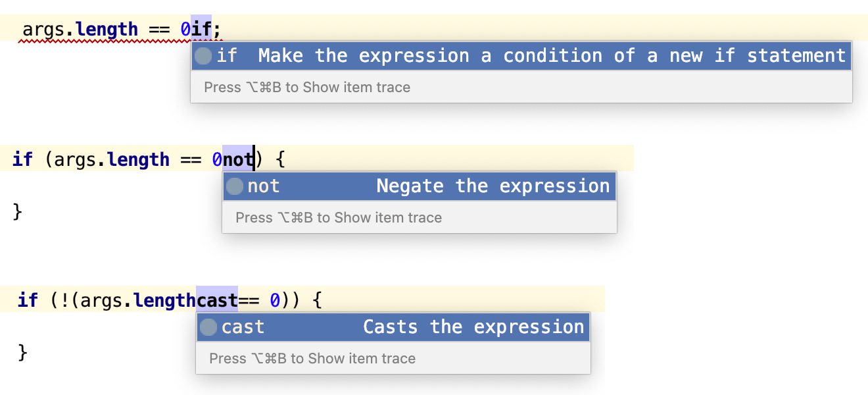Viewport: 868px width, 395px height.
Task: Click the gray circle icon beside the cast template
Action: pos(208,327)
